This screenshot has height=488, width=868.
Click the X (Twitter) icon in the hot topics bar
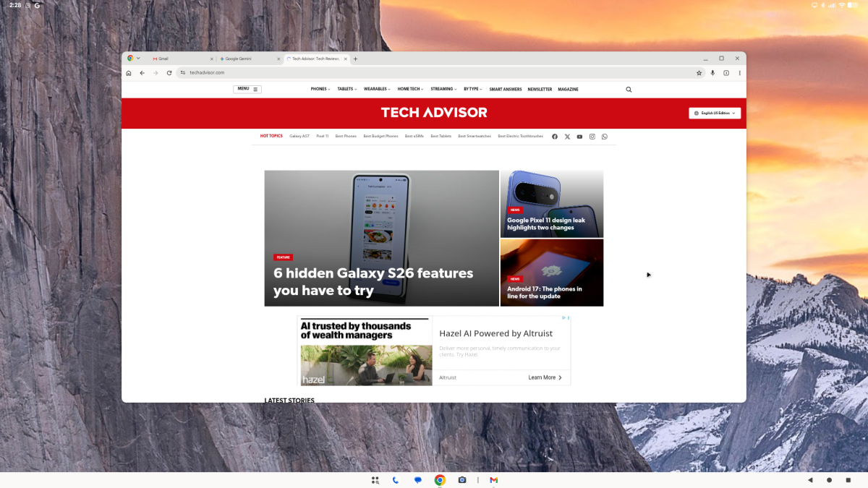click(567, 136)
